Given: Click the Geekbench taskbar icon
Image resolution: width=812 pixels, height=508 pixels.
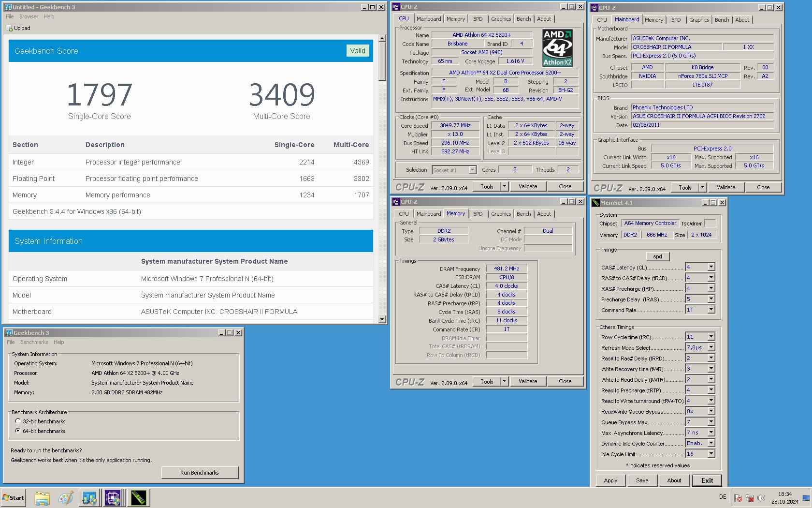Looking at the screenshot, I should pyautogui.click(x=89, y=498).
